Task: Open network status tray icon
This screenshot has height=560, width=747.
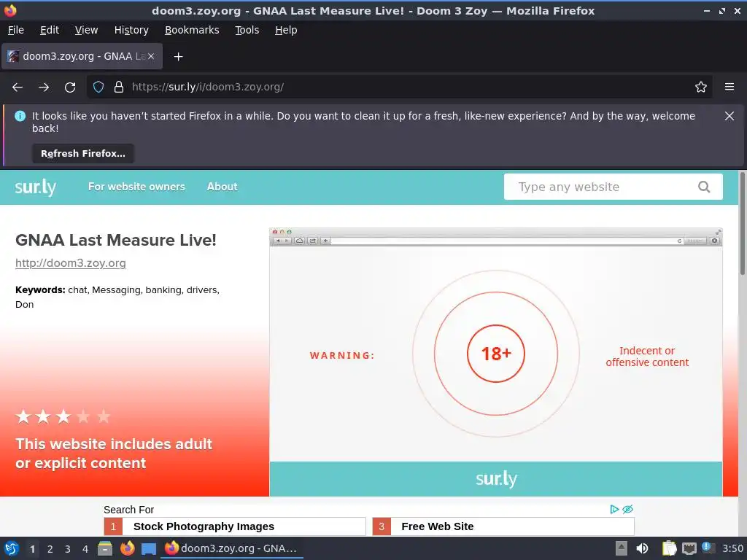Action: [x=689, y=548]
